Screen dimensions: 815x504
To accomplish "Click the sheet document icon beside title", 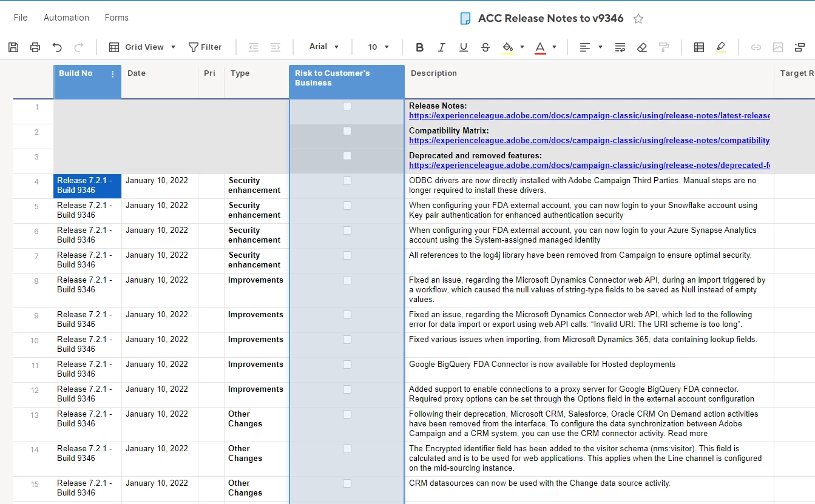I will (465, 18).
